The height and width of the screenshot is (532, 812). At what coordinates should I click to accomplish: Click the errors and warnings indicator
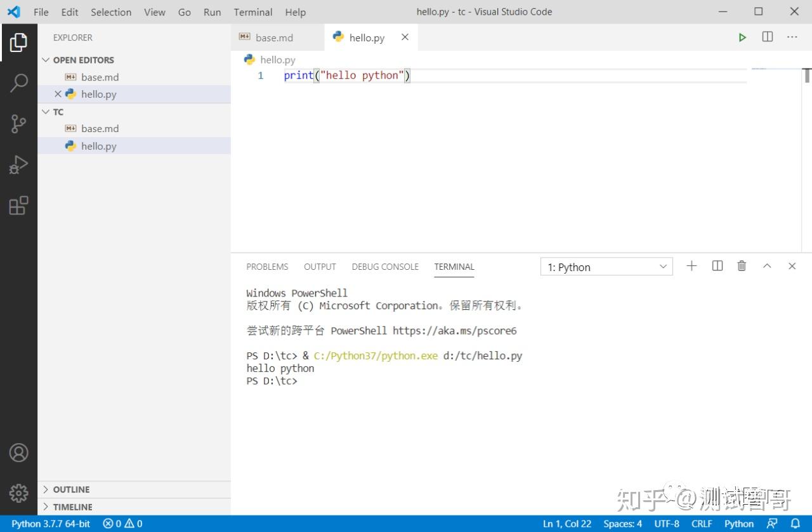122,523
